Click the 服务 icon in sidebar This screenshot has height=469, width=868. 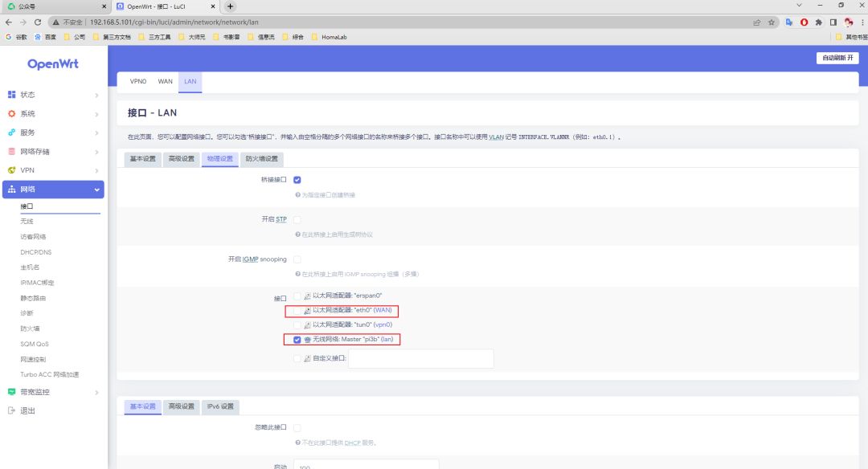[11, 133]
